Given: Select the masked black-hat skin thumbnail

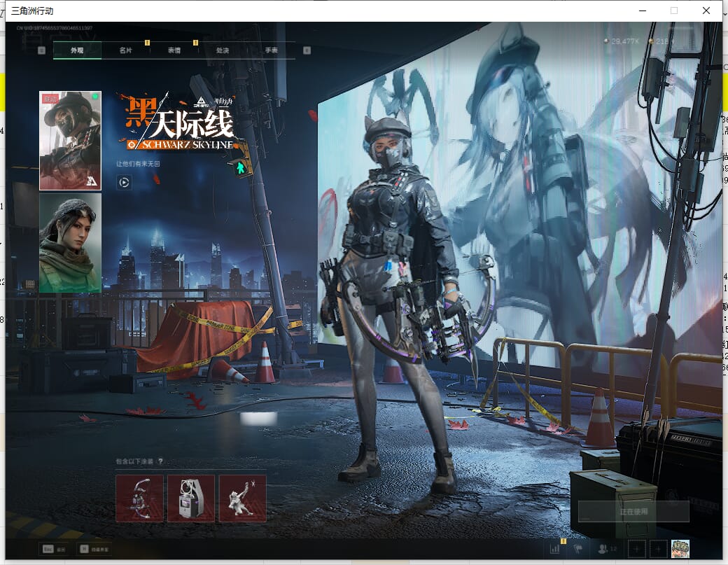Looking at the screenshot, I should (x=70, y=141).
